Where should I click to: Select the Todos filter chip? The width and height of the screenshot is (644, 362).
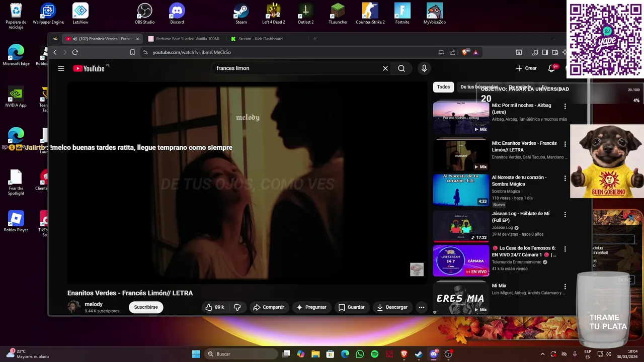point(443,87)
